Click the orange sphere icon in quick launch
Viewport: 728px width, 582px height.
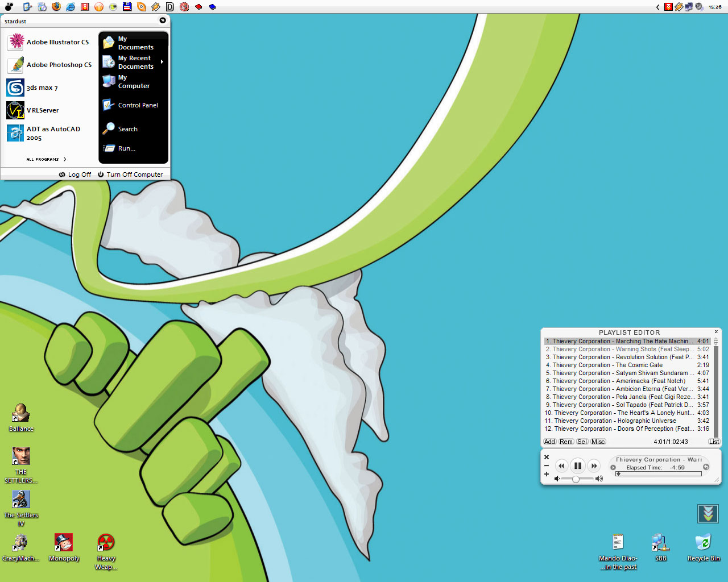coord(99,7)
